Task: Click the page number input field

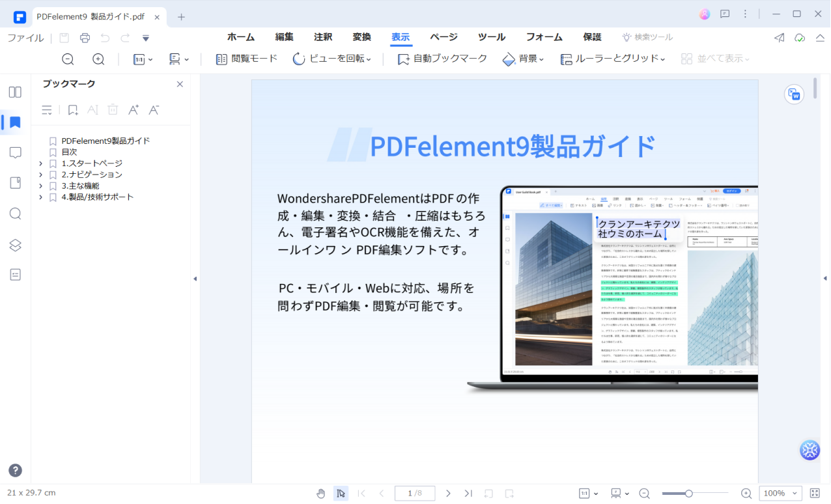Action: coord(415,494)
